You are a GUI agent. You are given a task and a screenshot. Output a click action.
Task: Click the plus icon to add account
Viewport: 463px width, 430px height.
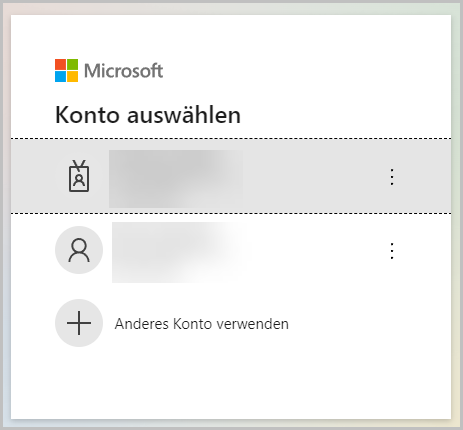(79, 323)
